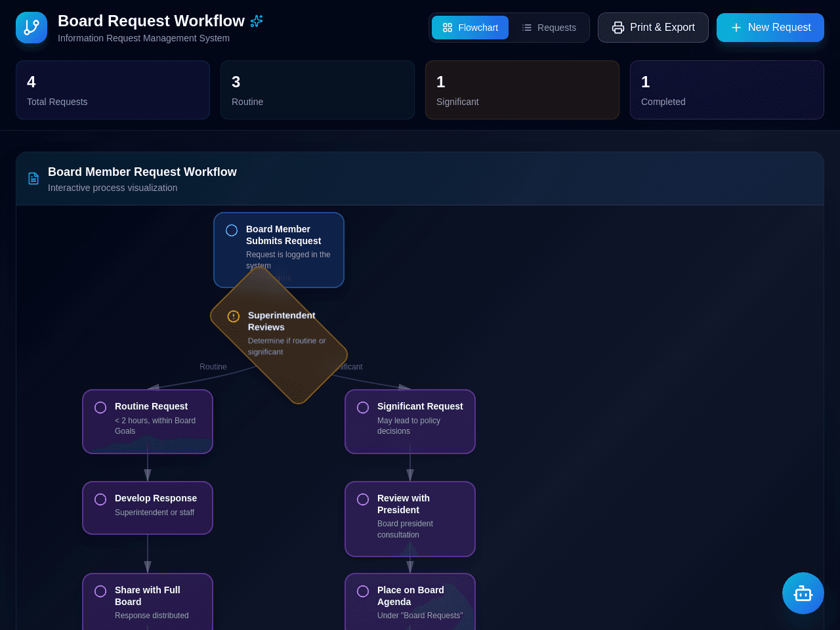Create a New Request
840x630 pixels.
tap(770, 28)
